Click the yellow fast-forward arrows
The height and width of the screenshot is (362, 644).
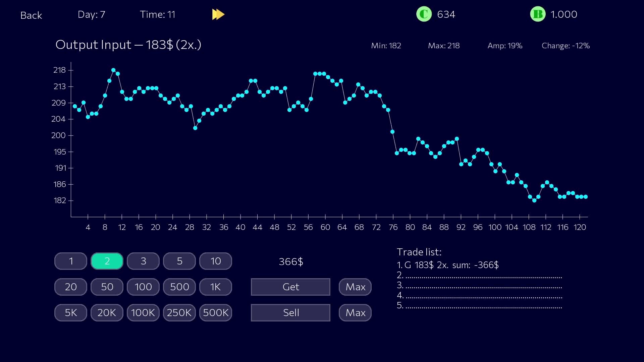coord(218,14)
